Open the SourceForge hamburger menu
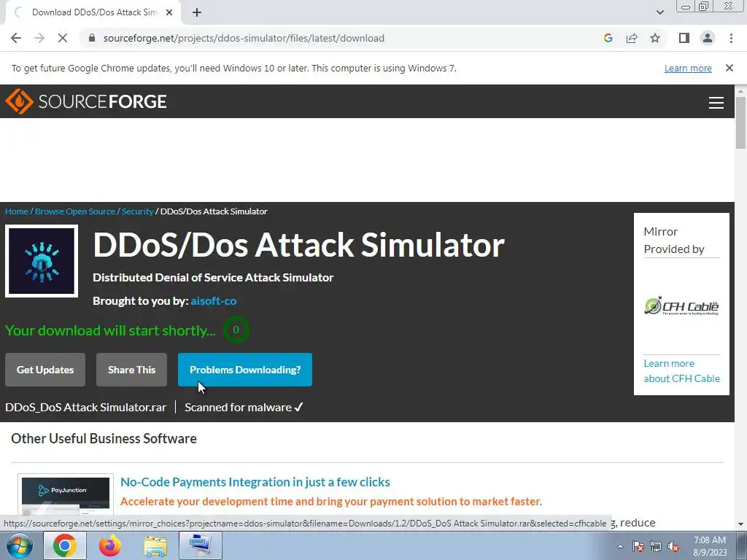The width and height of the screenshot is (747, 560). 716,102
